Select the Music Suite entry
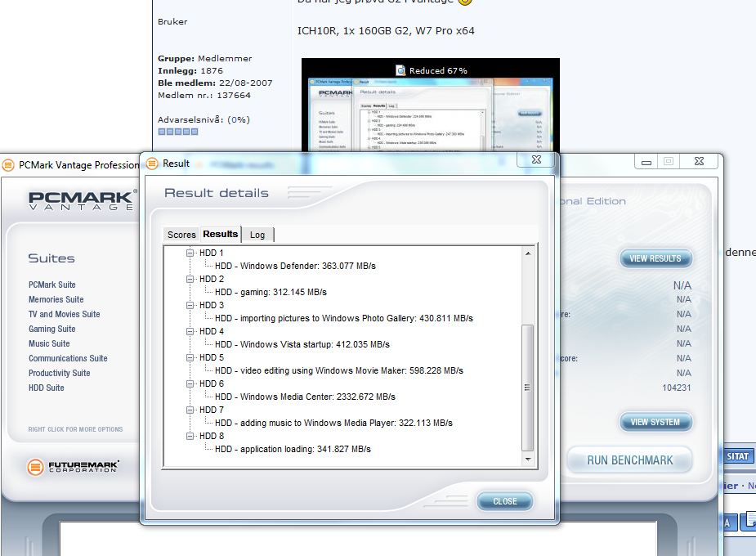The image size is (756, 556). coord(49,343)
